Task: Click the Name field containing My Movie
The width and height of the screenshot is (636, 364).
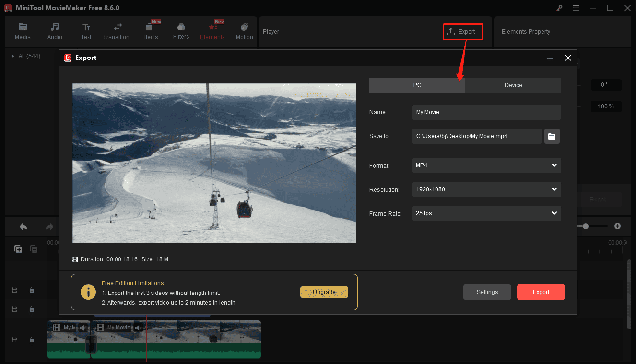Action: click(487, 112)
